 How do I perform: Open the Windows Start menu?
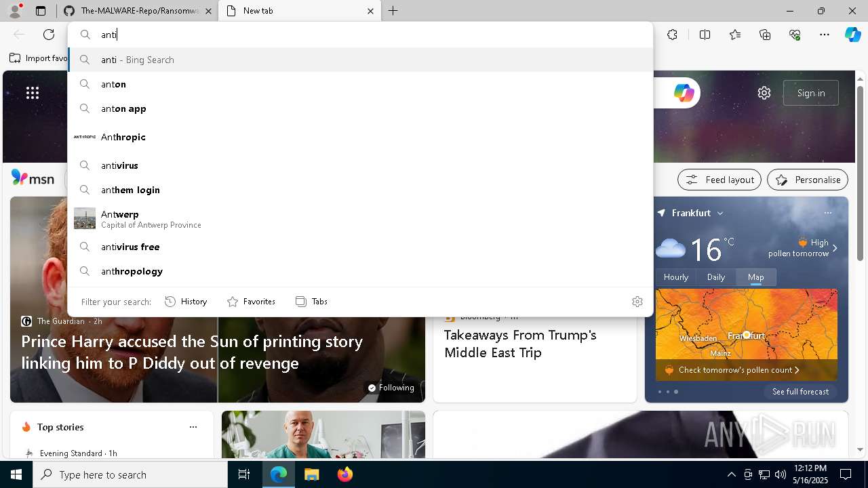tap(16, 474)
